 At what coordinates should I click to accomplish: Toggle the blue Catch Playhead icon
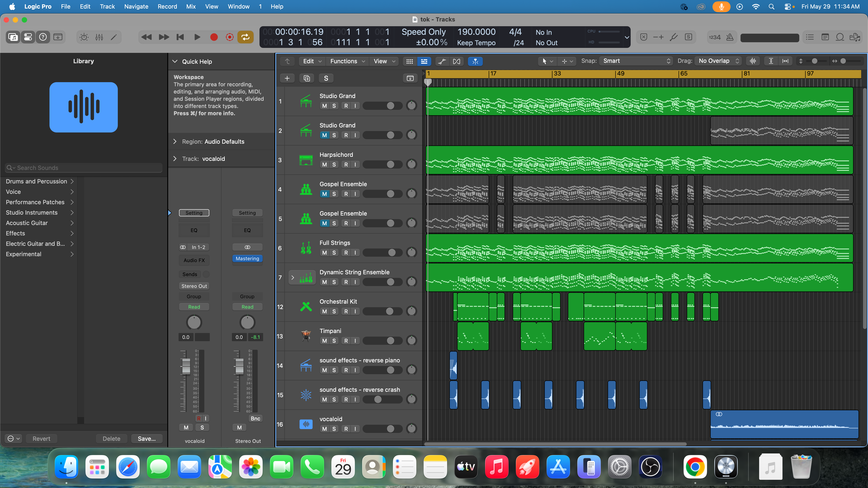[475, 61]
